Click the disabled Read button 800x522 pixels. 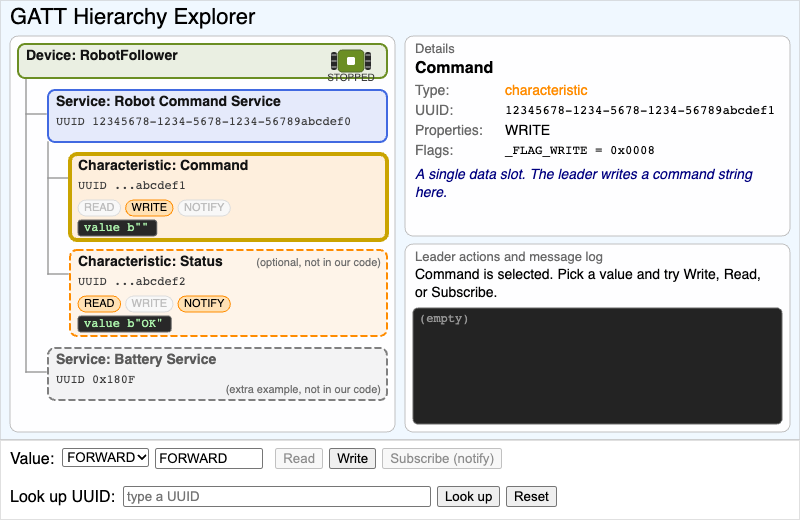(x=299, y=458)
